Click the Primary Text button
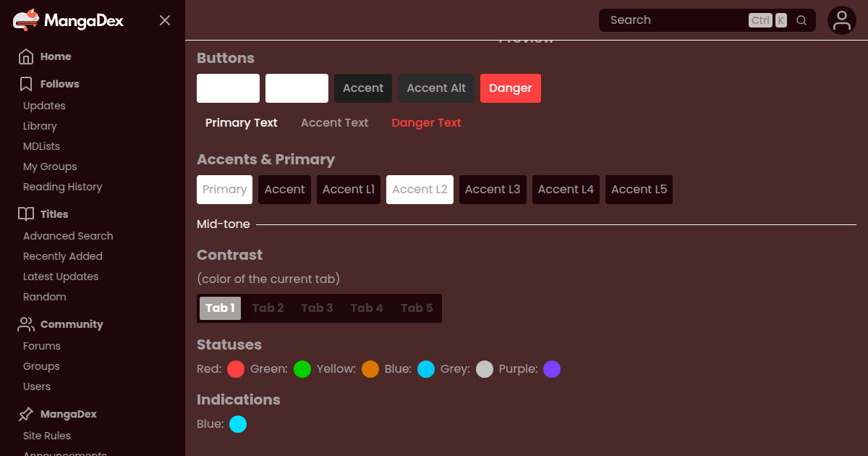This screenshot has width=868, height=456. [x=242, y=123]
